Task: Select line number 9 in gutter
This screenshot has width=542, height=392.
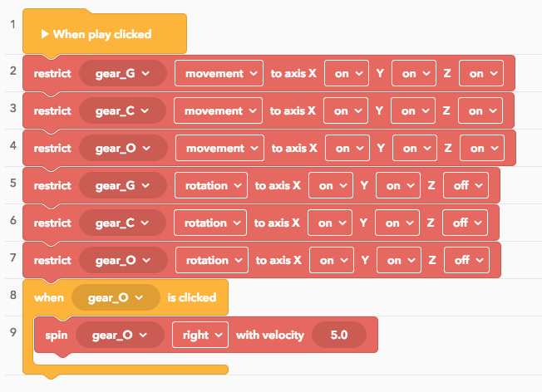Action: point(13,332)
